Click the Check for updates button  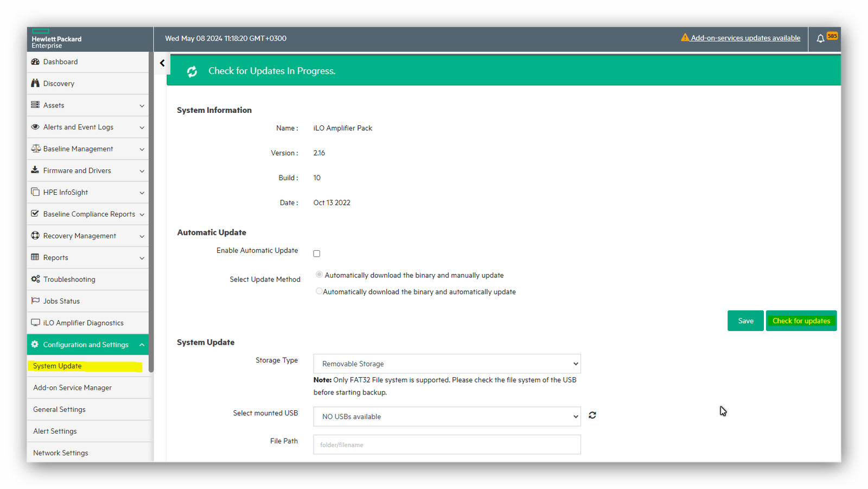[x=801, y=321]
